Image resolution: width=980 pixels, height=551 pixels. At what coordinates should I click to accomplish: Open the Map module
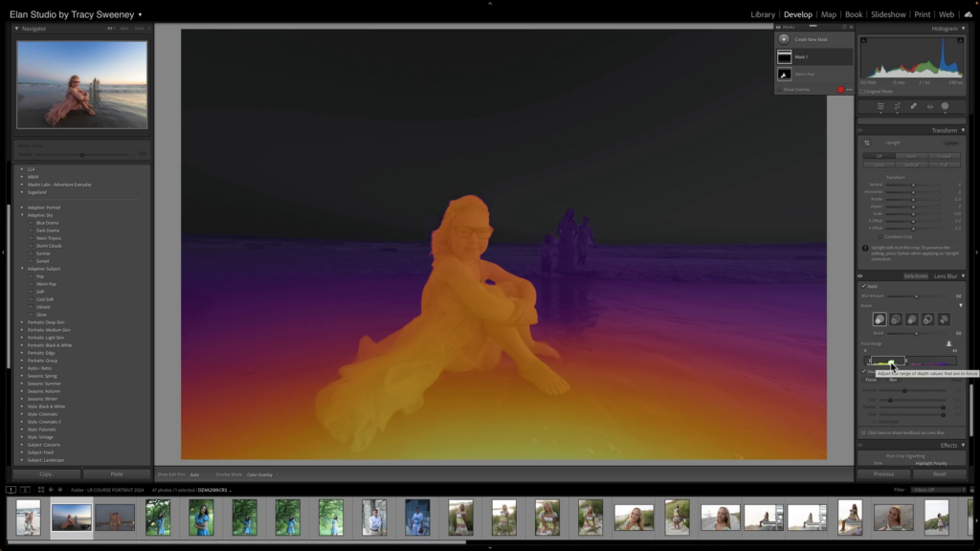tap(829, 14)
